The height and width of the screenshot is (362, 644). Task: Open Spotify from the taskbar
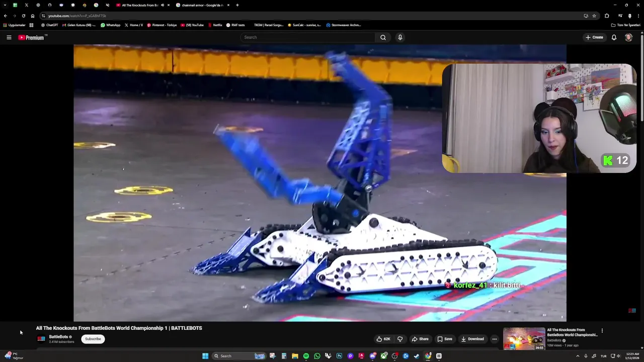(x=306, y=356)
